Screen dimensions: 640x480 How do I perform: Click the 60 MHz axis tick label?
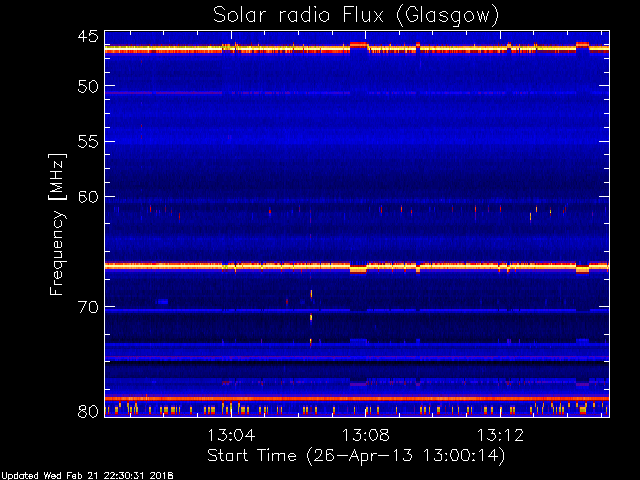click(88, 197)
